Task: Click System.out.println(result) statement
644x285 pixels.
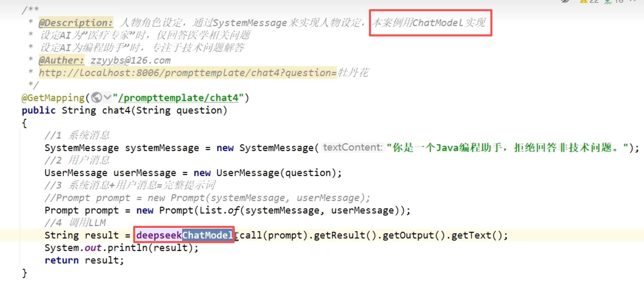Action: point(121,248)
